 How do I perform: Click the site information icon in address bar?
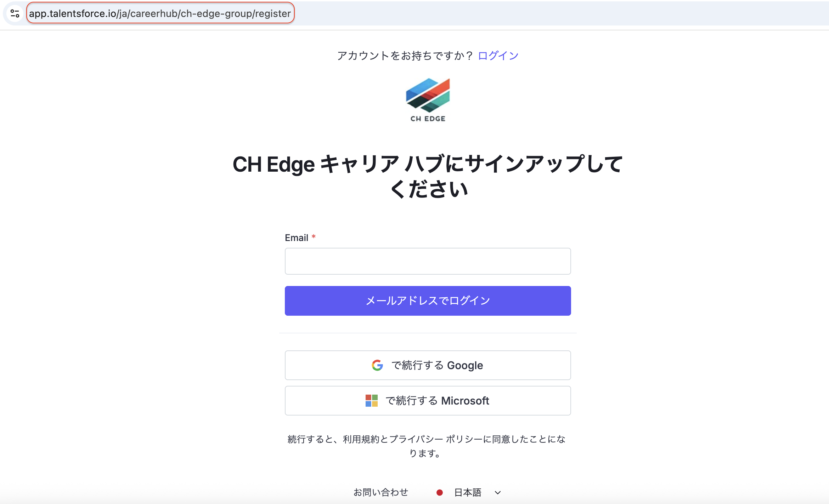pyautogui.click(x=15, y=13)
